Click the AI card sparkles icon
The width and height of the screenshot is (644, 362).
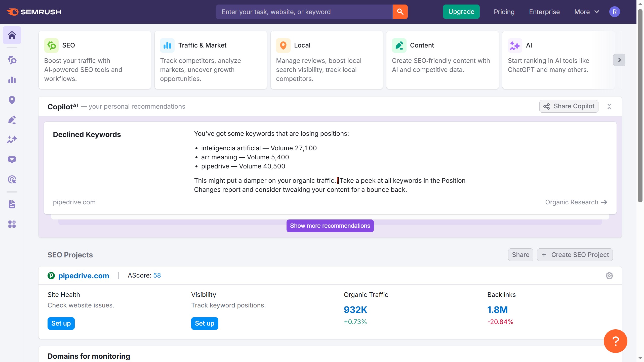[515, 46]
